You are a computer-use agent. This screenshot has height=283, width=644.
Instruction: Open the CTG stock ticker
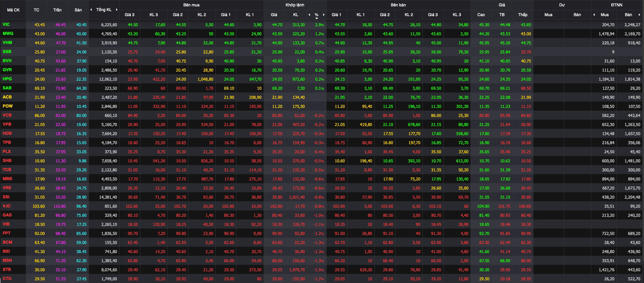point(7,279)
